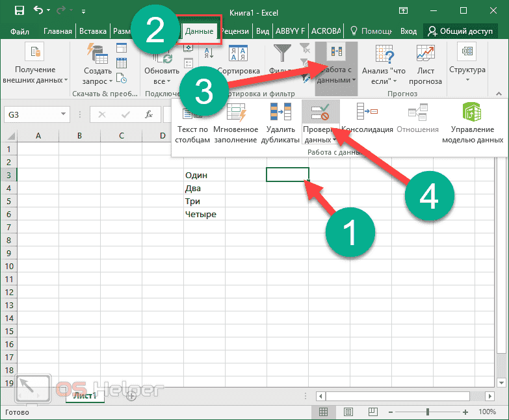The width and height of the screenshot is (509, 420).
Task: Click the Вход sign-in link
Action: 408,31
